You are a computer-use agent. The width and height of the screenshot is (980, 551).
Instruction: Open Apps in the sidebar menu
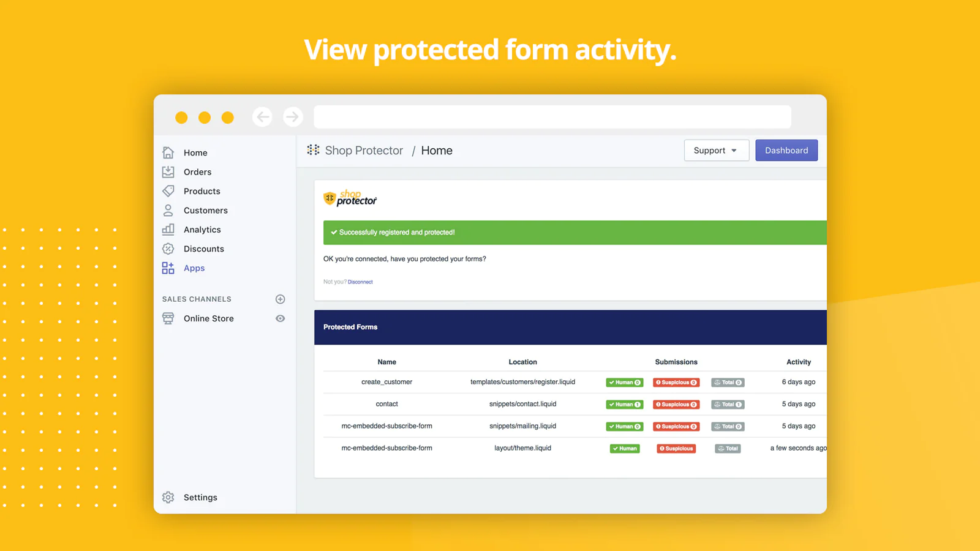(194, 268)
